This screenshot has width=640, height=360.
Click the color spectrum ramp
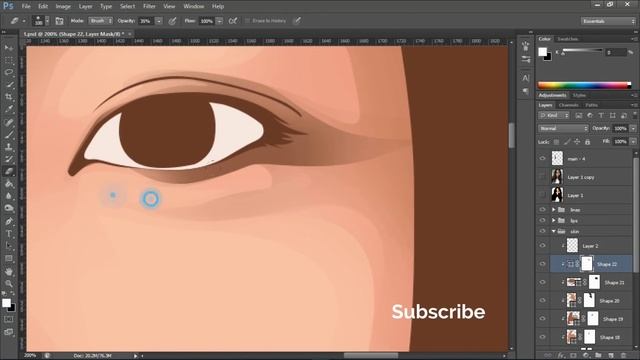(584, 85)
